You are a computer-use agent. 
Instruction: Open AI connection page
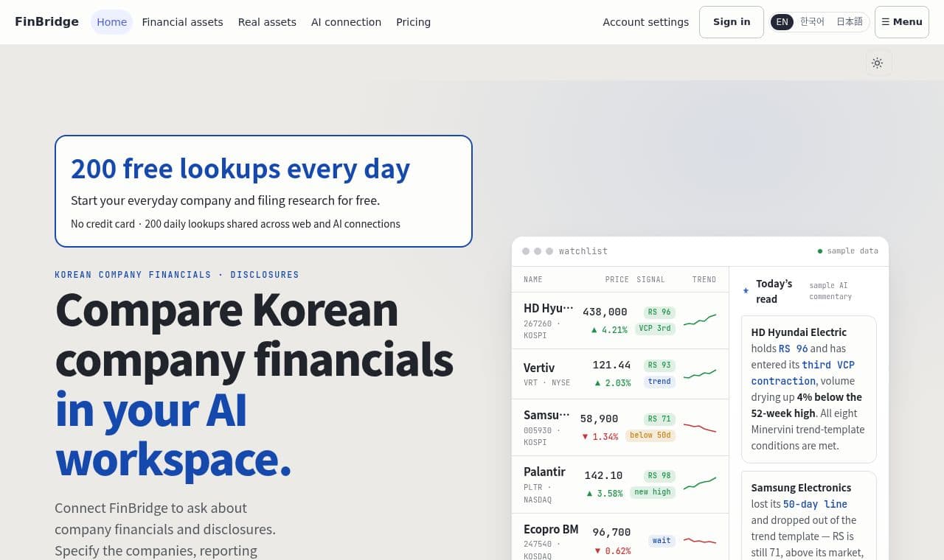click(x=346, y=22)
